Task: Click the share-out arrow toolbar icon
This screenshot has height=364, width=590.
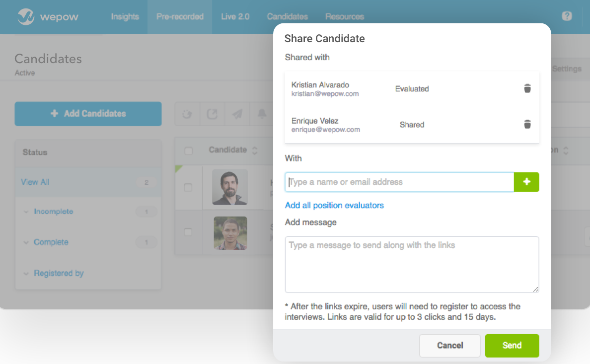Action: click(x=212, y=114)
